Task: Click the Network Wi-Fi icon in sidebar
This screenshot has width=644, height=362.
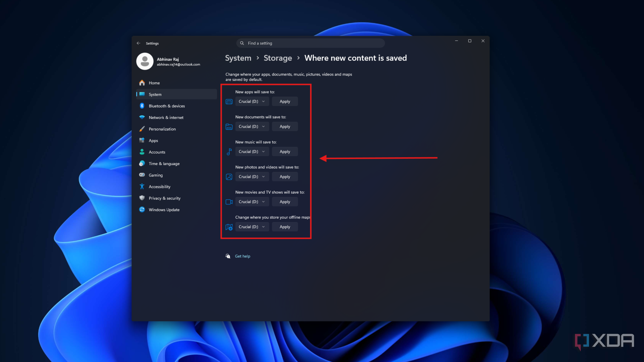Action: pos(142,117)
